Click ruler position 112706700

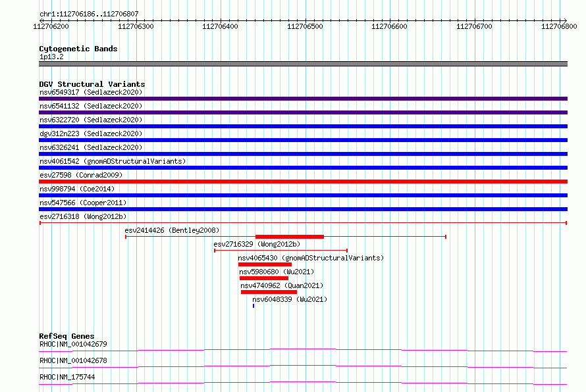pyautogui.click(x=474, y=26)
